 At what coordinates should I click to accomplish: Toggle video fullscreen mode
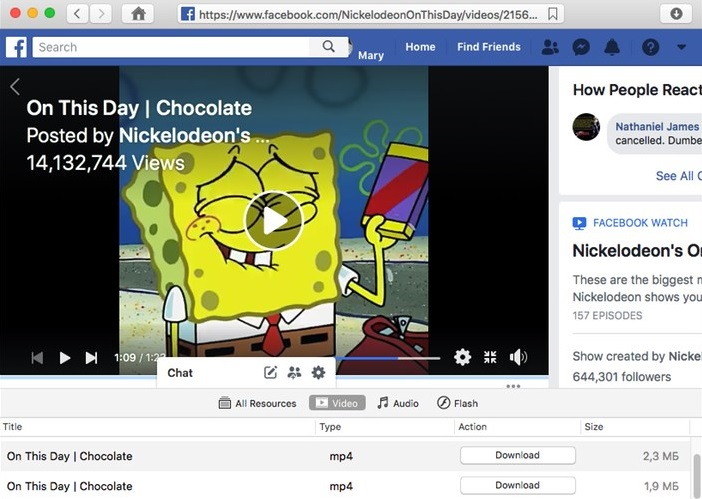(490, 357)
